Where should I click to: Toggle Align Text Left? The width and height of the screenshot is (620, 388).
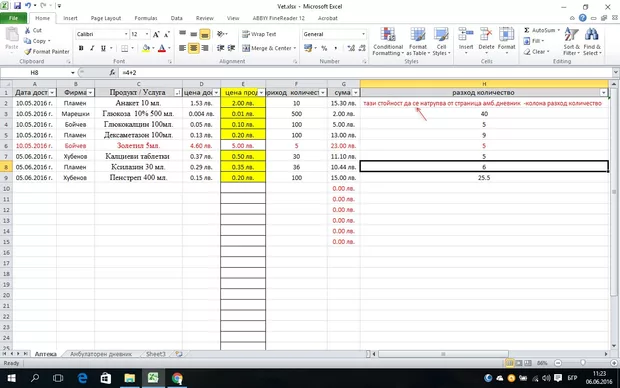tap(182, 48)
